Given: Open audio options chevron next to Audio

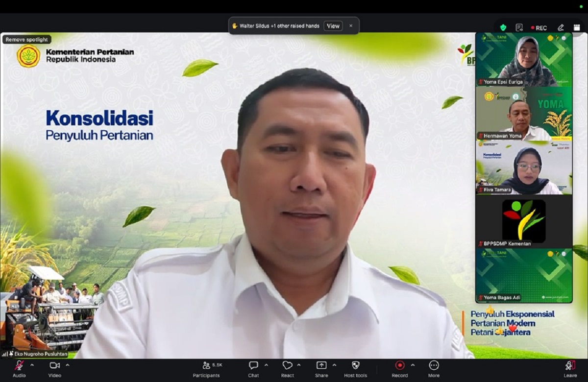Looking at the screenshot, I should [x=32, y=365].
